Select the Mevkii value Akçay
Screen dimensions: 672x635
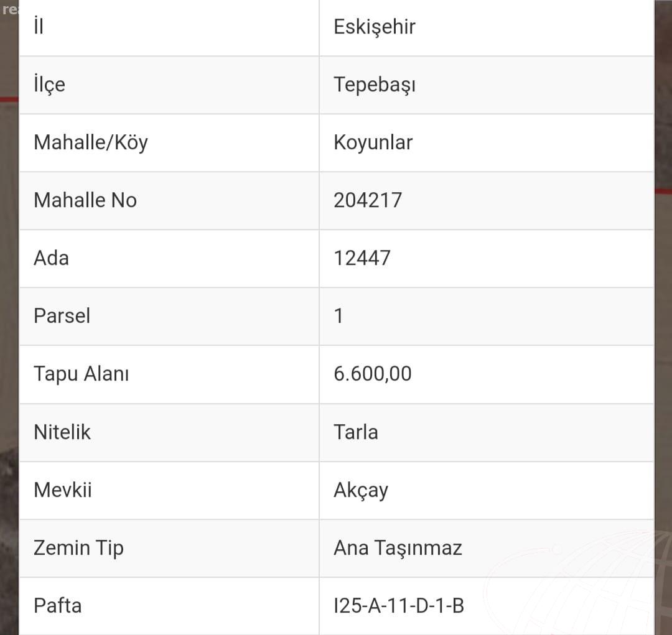pyautogui.click(x=361, y=491)
